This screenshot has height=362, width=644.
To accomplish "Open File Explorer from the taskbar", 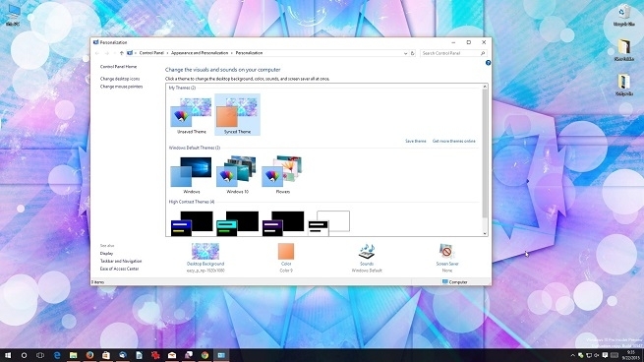I will [x=73, y=355].
